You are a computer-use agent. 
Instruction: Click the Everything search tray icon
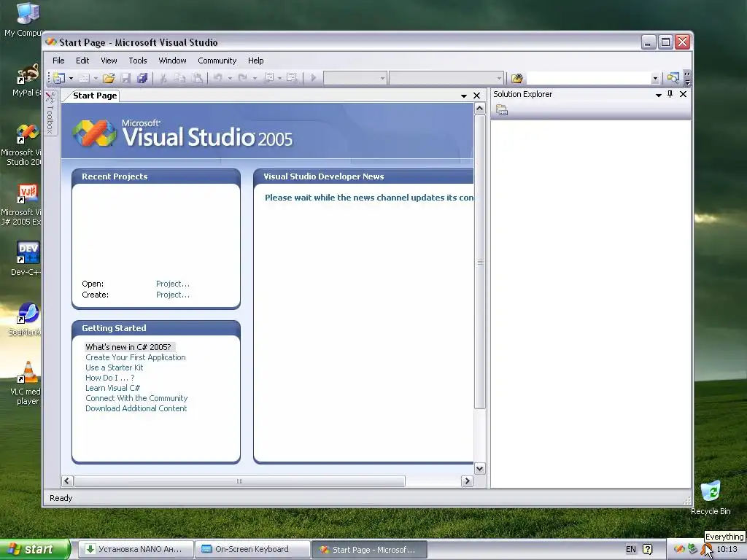pos(706,550)
